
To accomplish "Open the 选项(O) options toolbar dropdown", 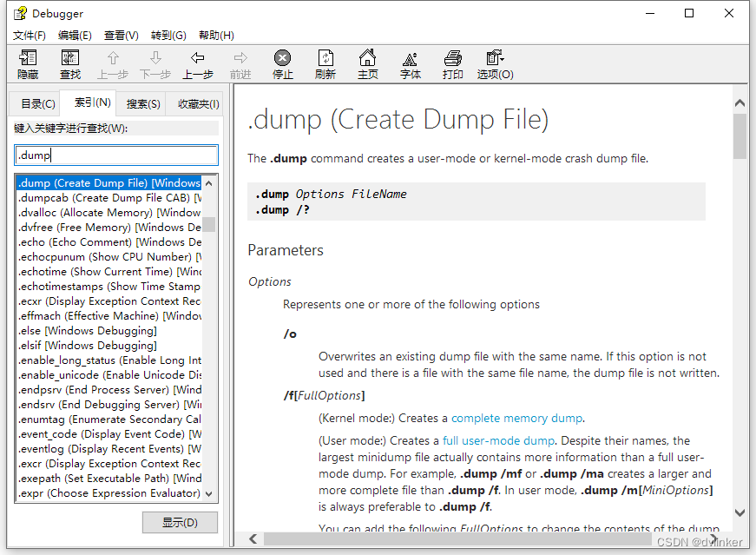I will (495, 64).
